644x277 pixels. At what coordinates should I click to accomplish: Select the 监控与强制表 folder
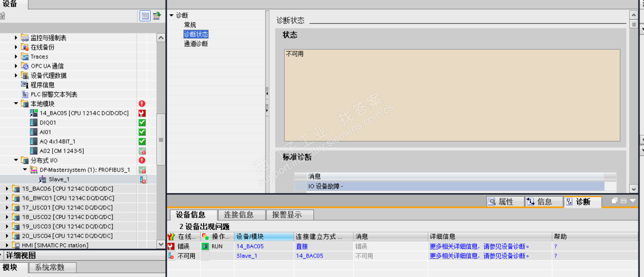pyautogui.click(x=48, y=38)
